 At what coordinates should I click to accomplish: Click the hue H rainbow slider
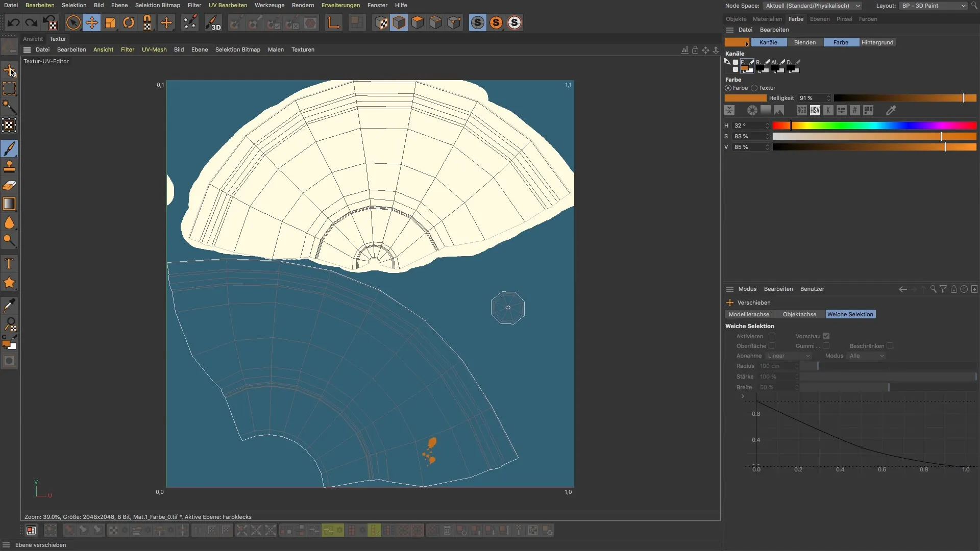874,126
